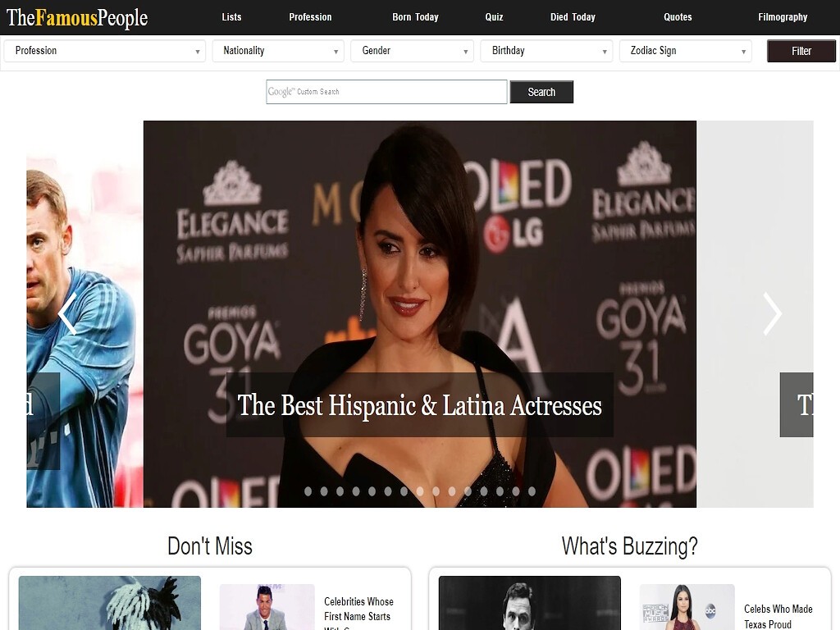
Task: Open Celebs Who Made Texas Proud link
Action: pos(778,617)
